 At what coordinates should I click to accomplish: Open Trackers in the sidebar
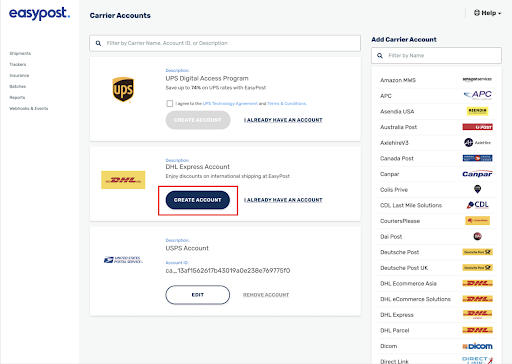(18, 64)
